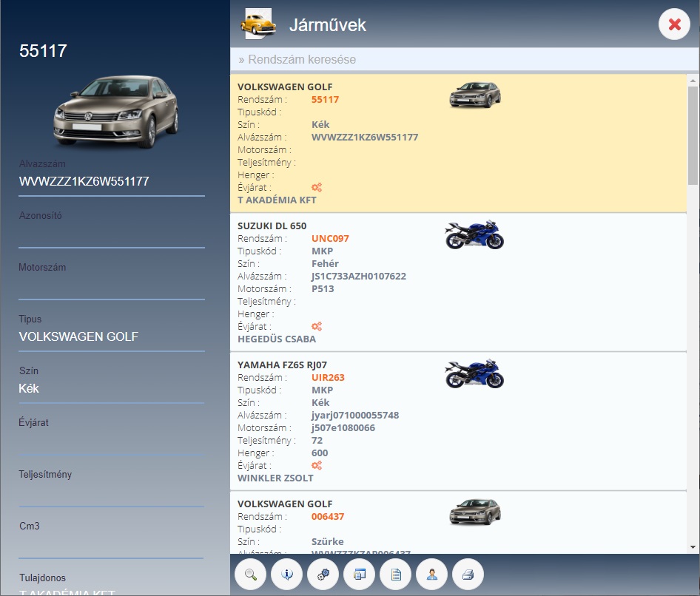This screenshot has width=700, height=596.
Task: Click the blue gears settings button
Action: [x=323, y=574]
